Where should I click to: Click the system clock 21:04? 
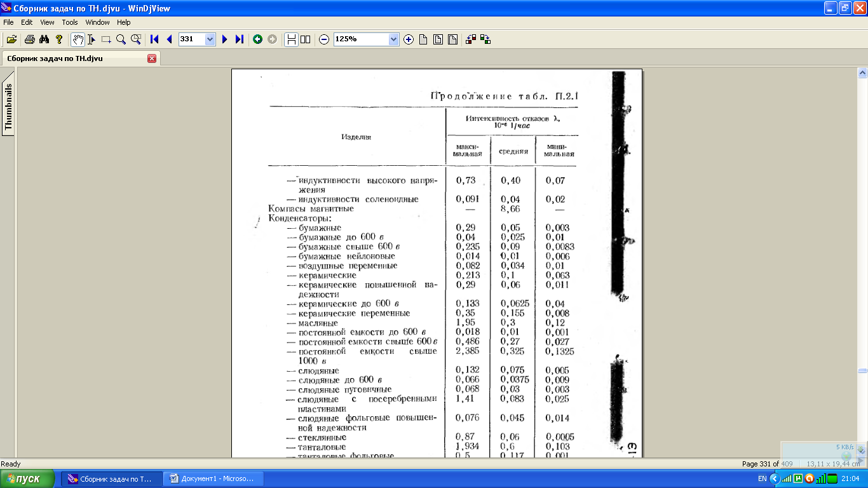coord(850,478)
